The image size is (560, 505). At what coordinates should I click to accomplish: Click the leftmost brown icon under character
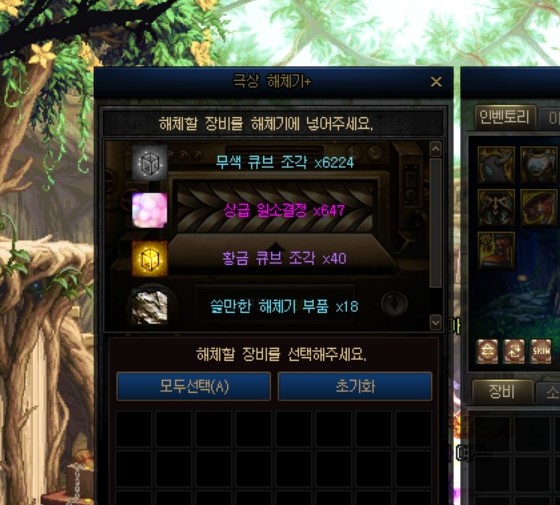(487, 351)
